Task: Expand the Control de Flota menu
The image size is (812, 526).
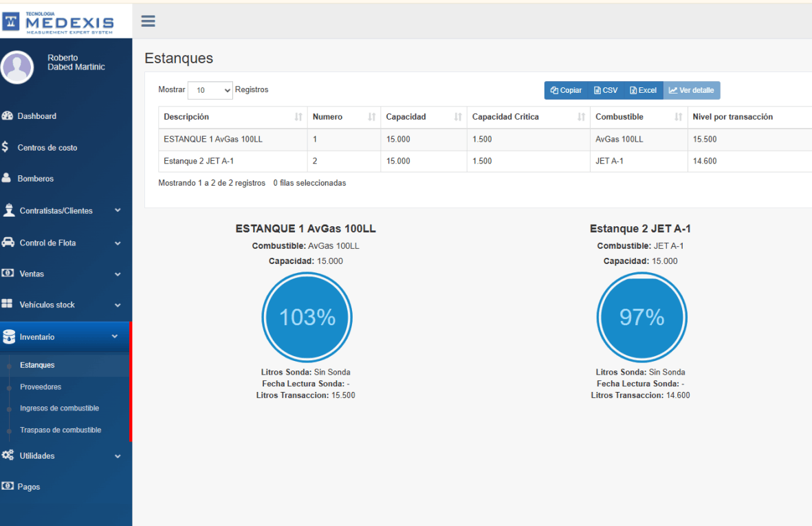Action: [48, 242]
